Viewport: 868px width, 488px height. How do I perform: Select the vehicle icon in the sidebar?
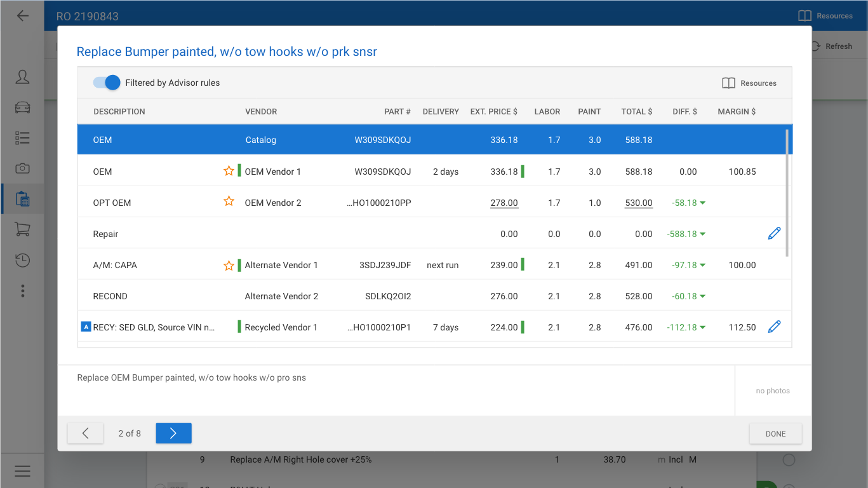point(22,107)
